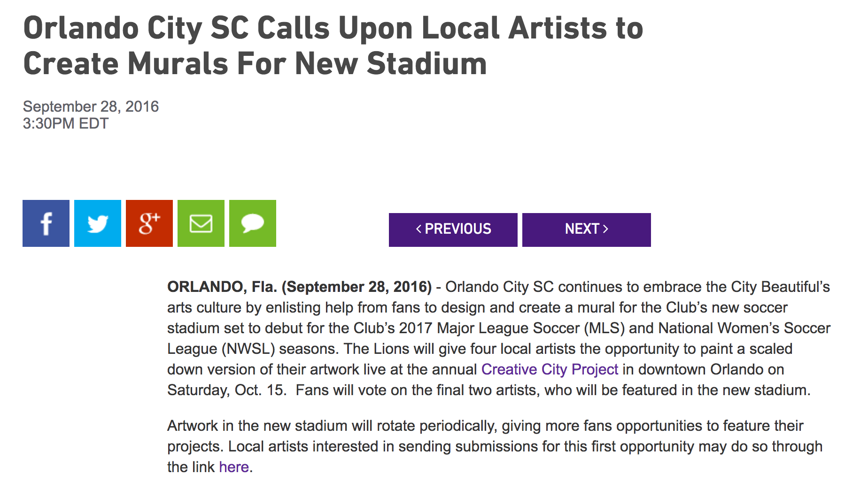Share the article on Facebook
This screenshot has width=868, height=489.
click(46, 223)
